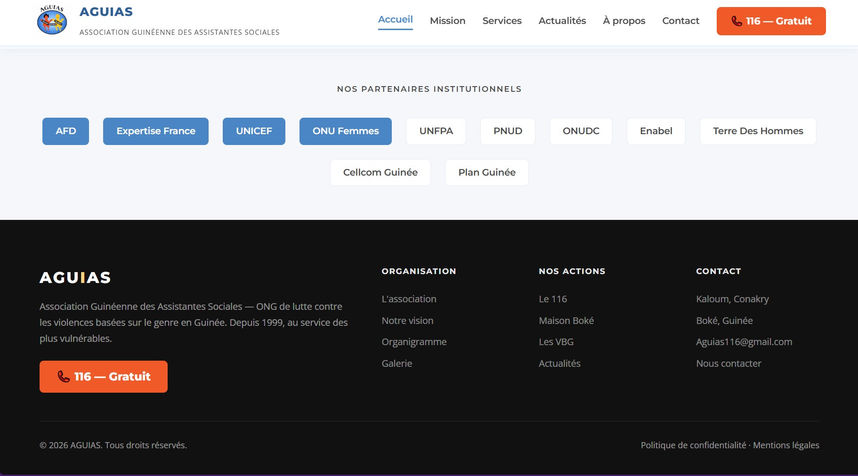
Task: Select the Expertise France partner chip
Action: point(156,131)
